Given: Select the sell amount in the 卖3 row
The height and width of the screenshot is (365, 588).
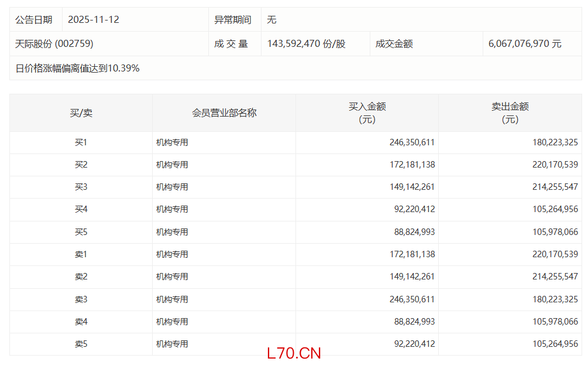Looking at the screenshot, I should click(555, 299).
